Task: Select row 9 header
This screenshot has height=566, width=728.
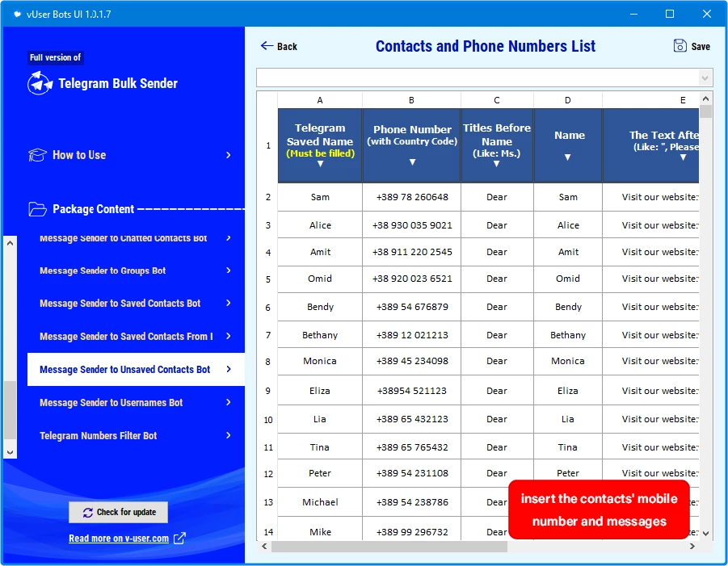Action: coord(268,391)
